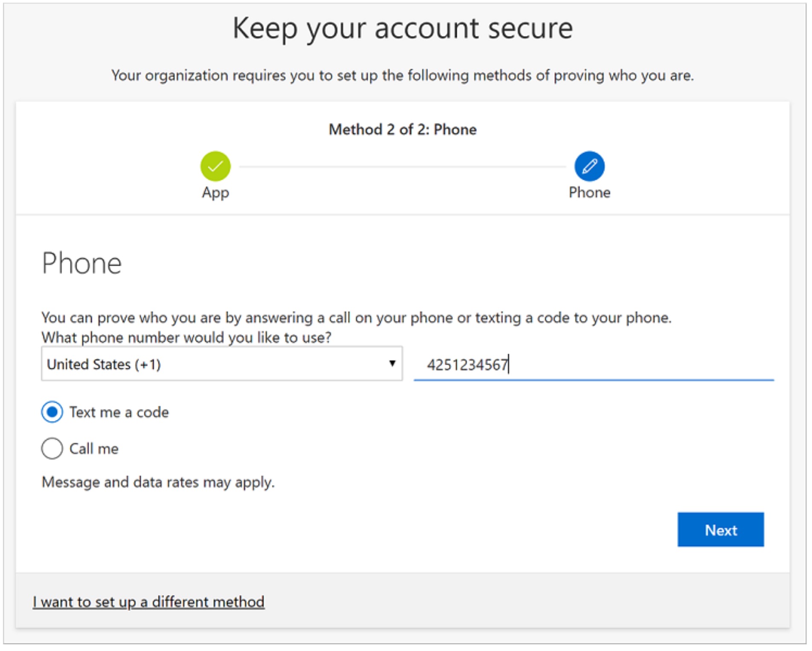This screenshot has width=812, height=651.
Task: Click the Method 2 of 2: Phone header
Action: [x=403, y=129]
